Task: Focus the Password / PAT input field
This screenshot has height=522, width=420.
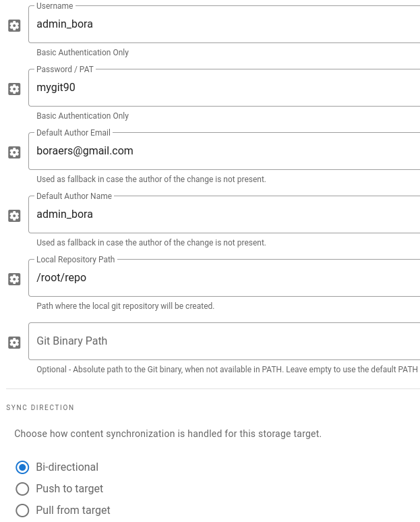Action: (x=222, y=88)
